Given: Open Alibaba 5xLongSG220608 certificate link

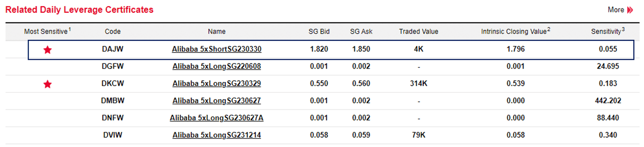Looking at the screenshot, I should tap(217, 66).
